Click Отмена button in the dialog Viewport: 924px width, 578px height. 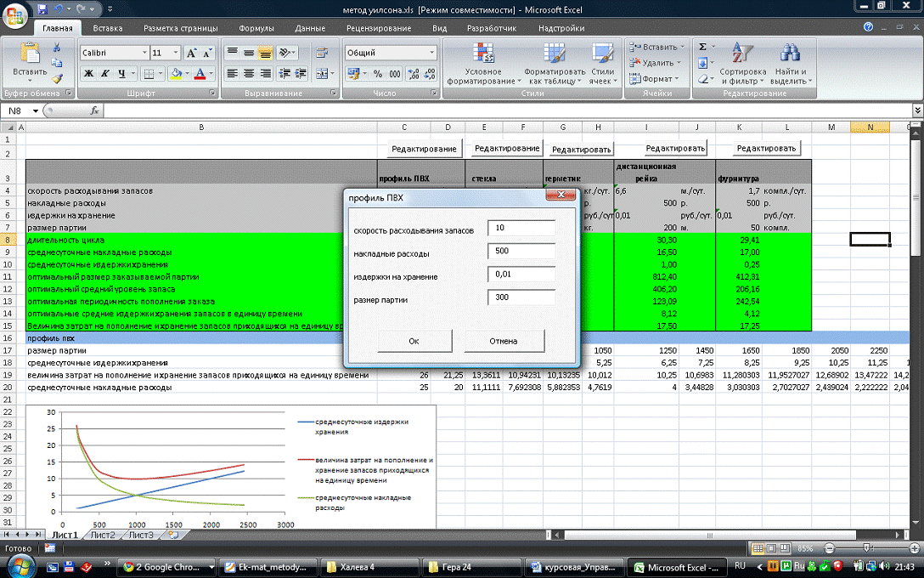point(503,341)
